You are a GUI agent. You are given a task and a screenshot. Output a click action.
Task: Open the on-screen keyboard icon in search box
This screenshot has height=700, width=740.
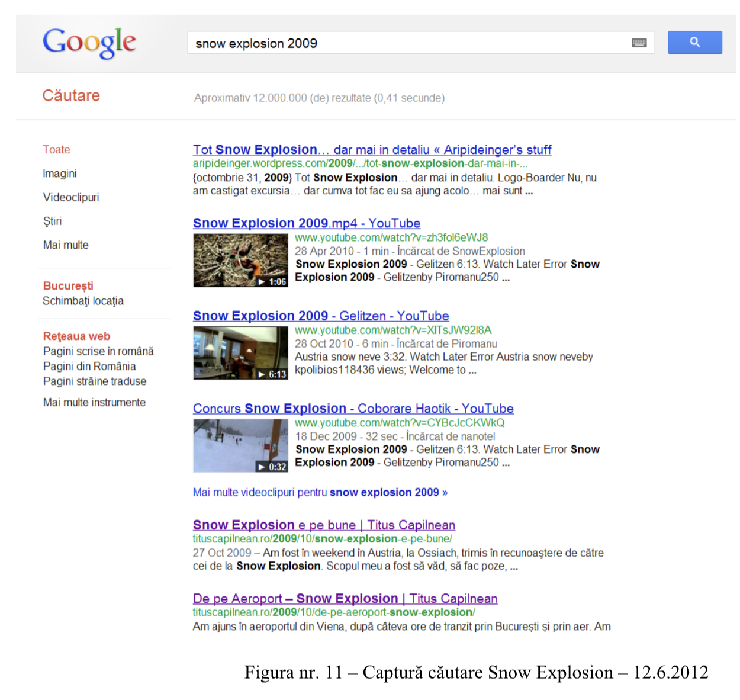(639, 43)
